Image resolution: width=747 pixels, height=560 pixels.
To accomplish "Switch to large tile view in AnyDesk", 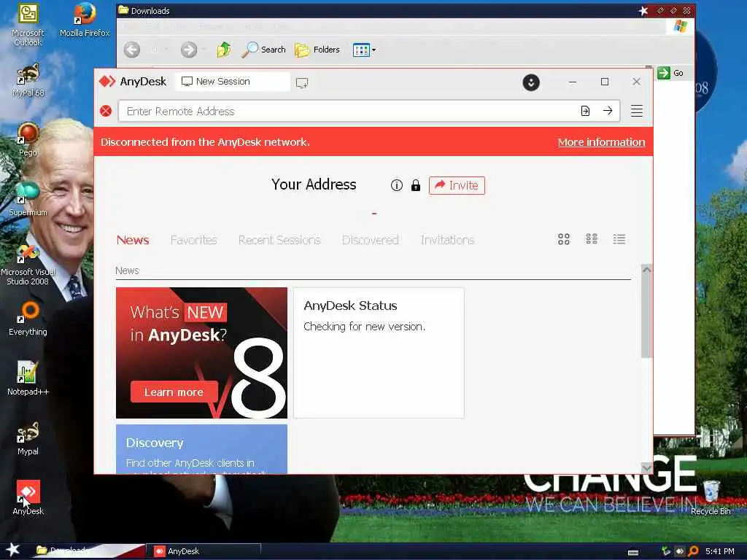I will coord(564,239).
